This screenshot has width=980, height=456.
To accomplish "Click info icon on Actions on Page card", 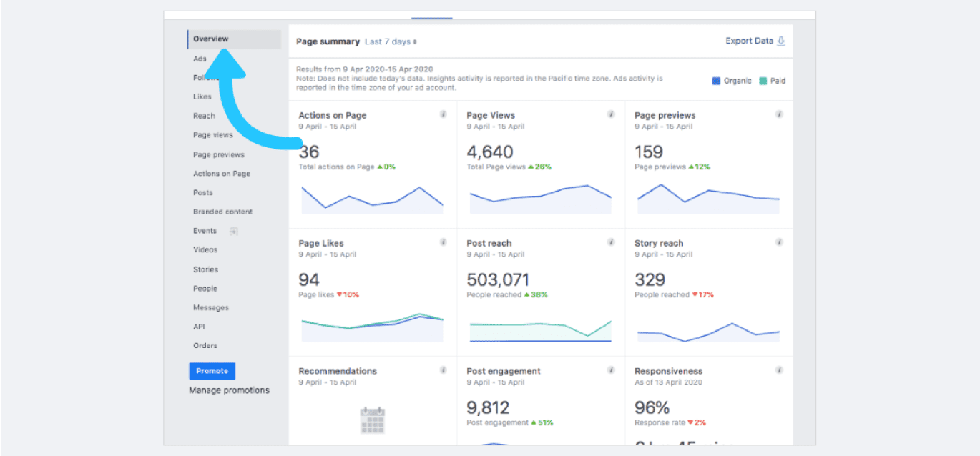I will [444, 114].
